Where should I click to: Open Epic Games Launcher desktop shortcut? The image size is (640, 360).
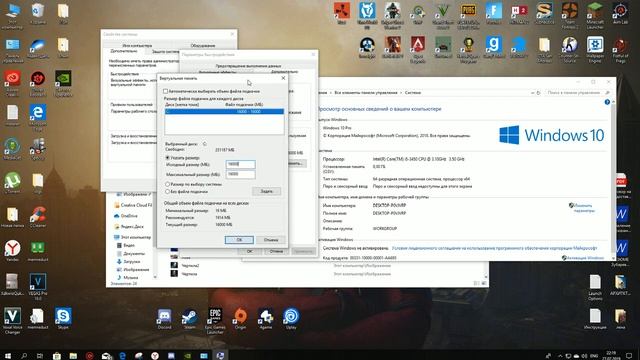(215, 321)
